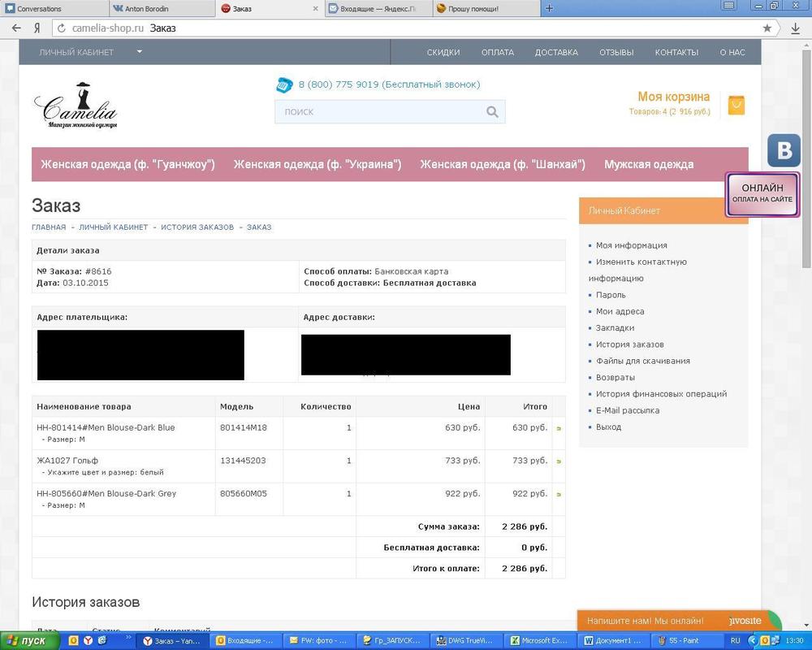Click the browser back arrow
The image size is (812, 650).
[16, 28]
